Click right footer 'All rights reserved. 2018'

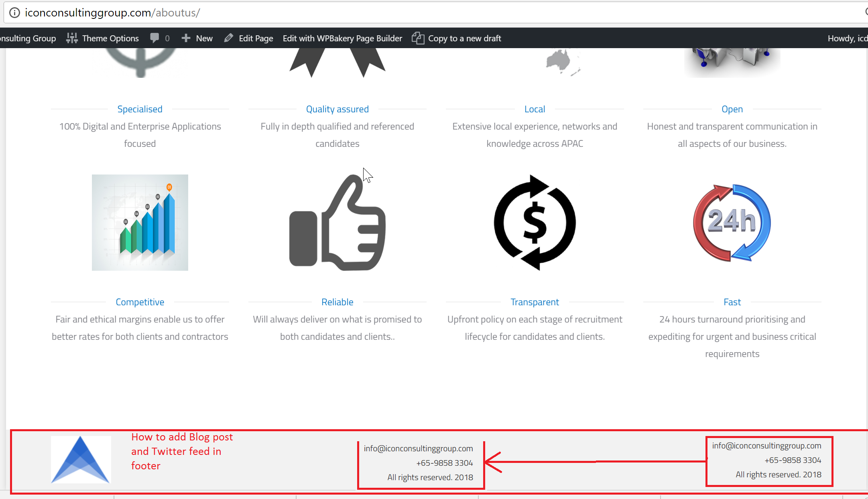778,475
